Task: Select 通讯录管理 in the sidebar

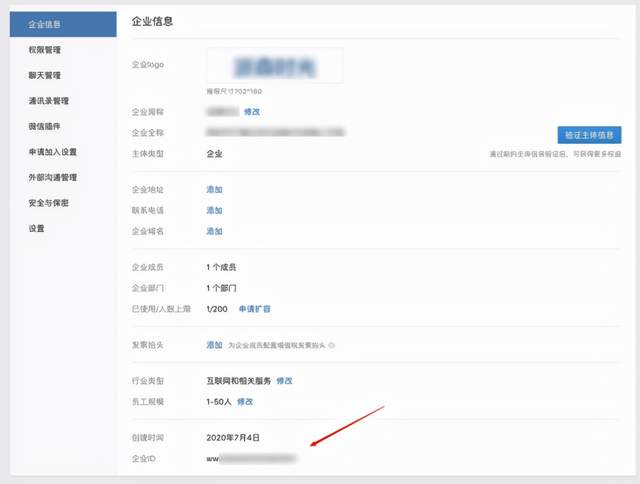Action: click(x=49, y=101)
